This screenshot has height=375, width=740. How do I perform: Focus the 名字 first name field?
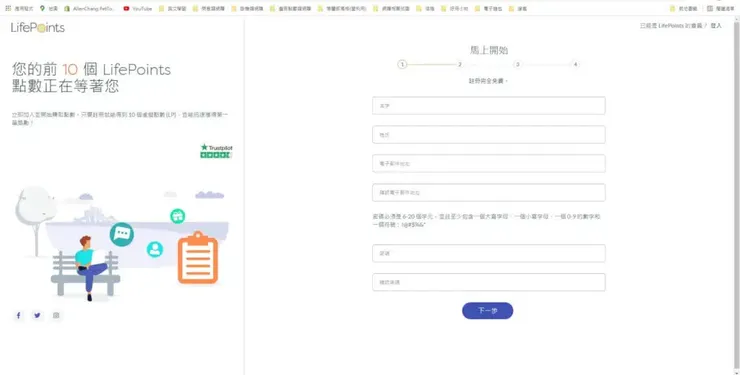click(x=488, y=106)
